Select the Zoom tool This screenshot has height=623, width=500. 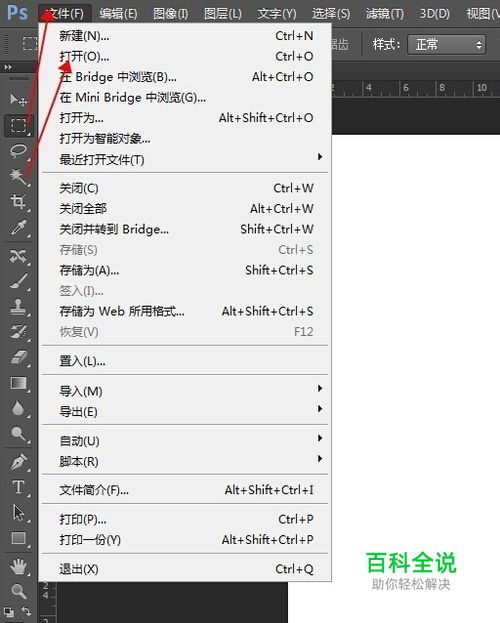pos(18,591)
